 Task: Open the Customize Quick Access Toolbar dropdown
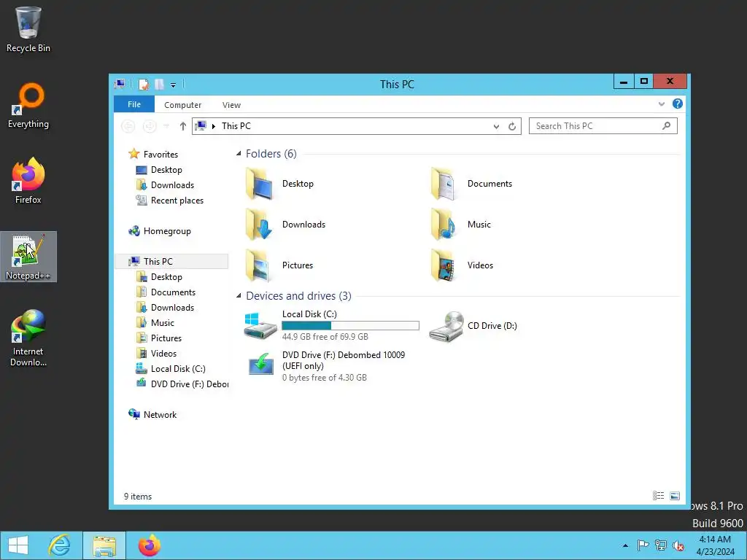pos(174,85)
